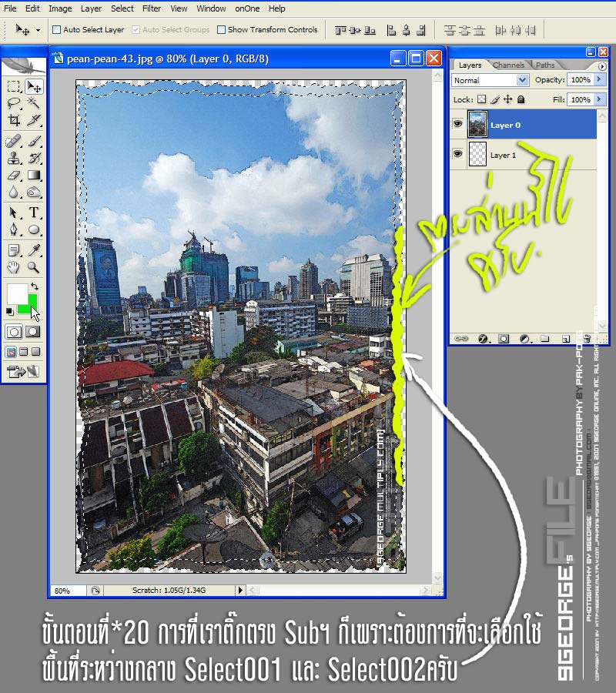Pick the Gradient tool

[x=34, y=175]
